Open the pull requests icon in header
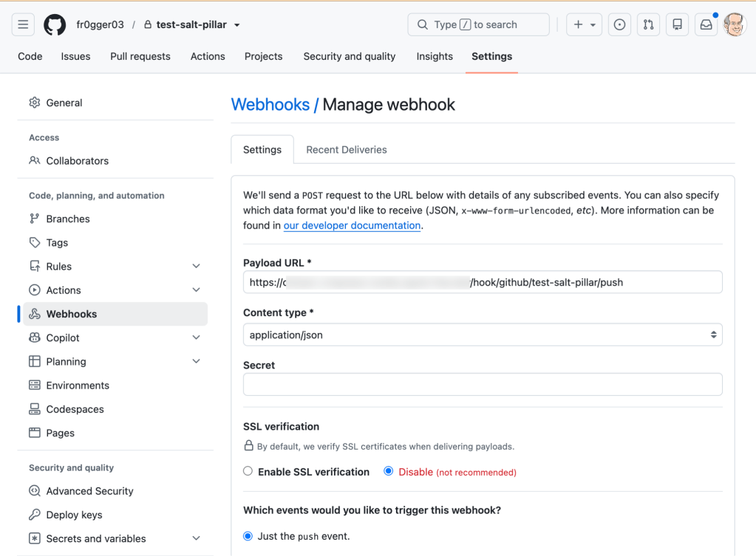Viewport: 756px width, 556px height. [x=649, y=24]
